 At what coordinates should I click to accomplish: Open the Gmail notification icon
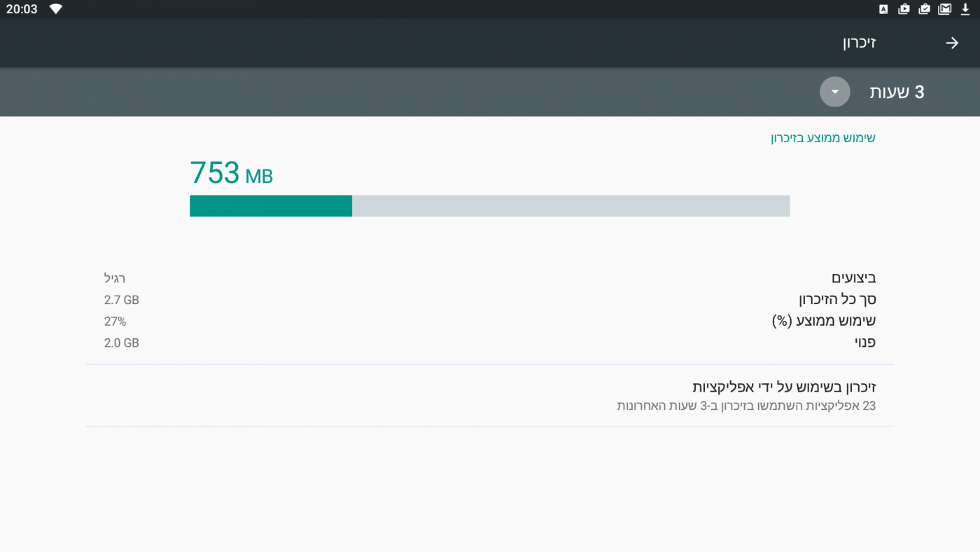945,9
